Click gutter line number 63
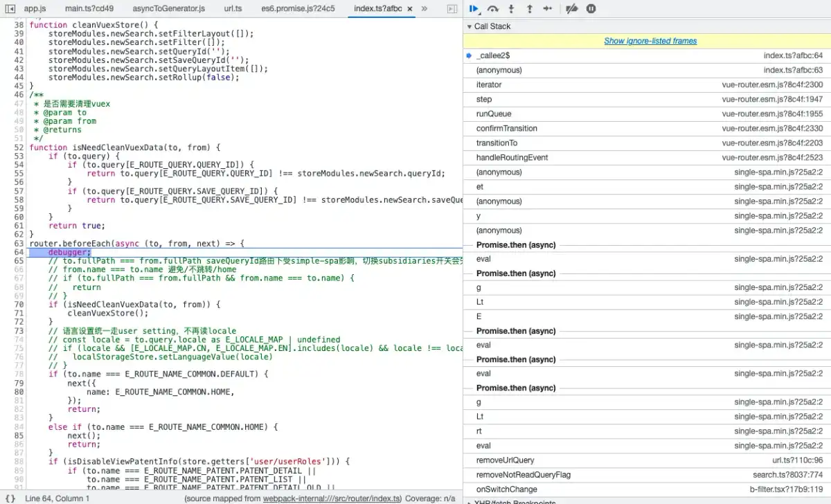The height and width of the screenshot is (504, 831). [19, 244]
